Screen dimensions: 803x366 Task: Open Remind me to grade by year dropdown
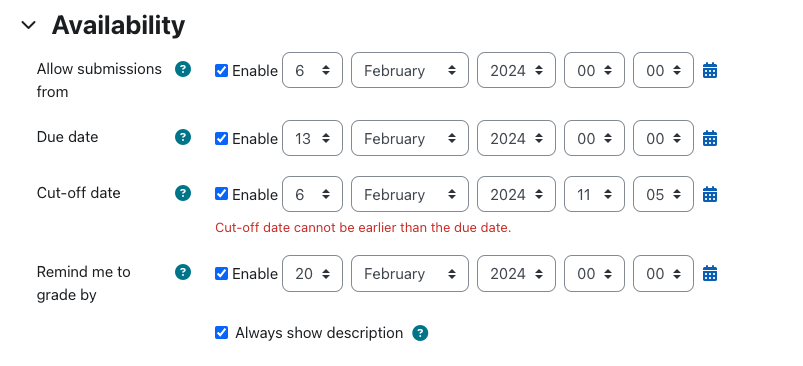(516, 273)
